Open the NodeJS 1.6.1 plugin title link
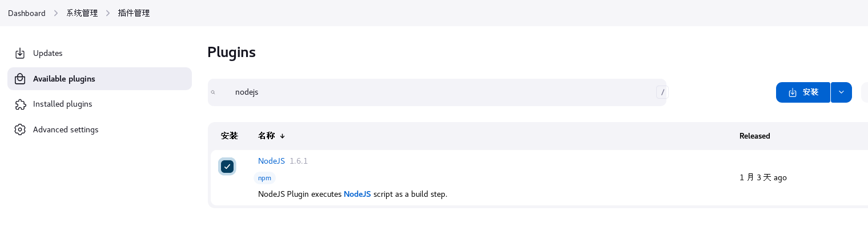Image resolution: width=868 pixels, height=239 pixels. [271, 161]
